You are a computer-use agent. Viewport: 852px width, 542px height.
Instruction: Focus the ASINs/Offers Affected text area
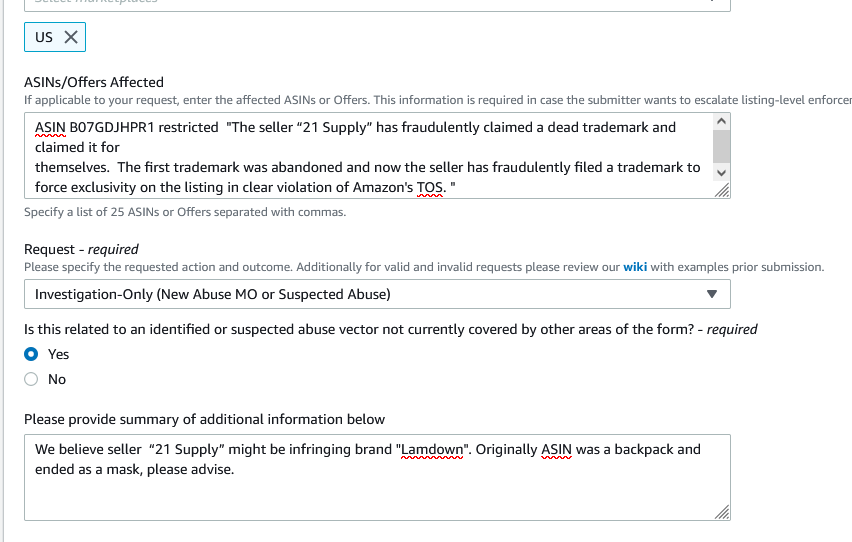pyautogui.click(x=368, y=155)
